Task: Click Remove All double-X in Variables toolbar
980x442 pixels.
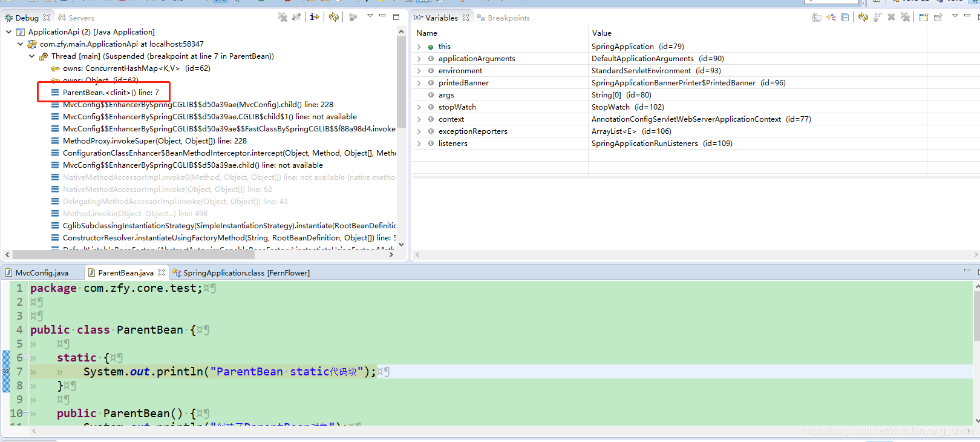Action: coord(906,17)
